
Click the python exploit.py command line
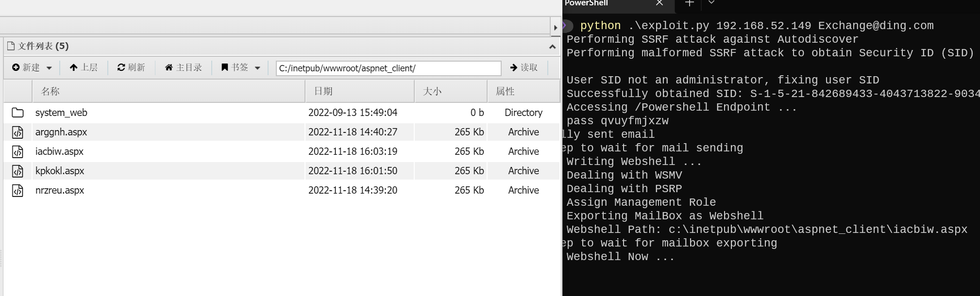757,26
